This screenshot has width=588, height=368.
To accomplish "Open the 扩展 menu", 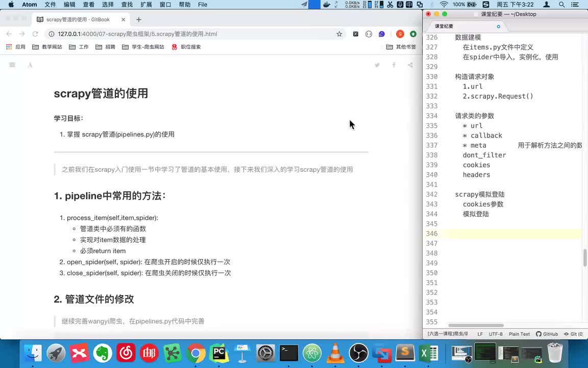I will pyautogui.click(x=146, y=5).
